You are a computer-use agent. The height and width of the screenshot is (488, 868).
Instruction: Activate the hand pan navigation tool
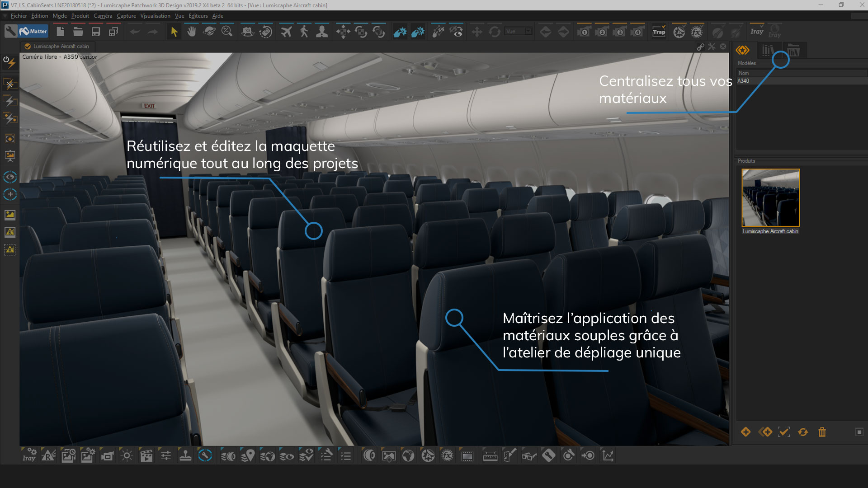click(191, 32)
